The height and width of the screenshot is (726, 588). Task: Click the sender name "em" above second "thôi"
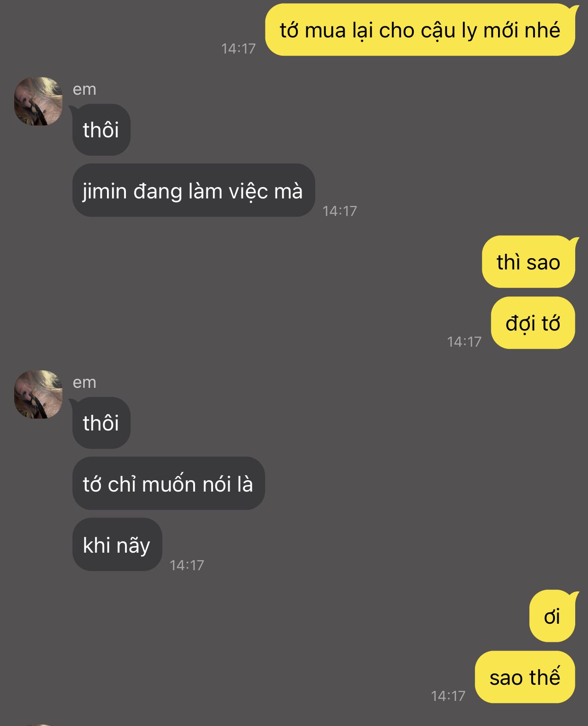[84, 382]
